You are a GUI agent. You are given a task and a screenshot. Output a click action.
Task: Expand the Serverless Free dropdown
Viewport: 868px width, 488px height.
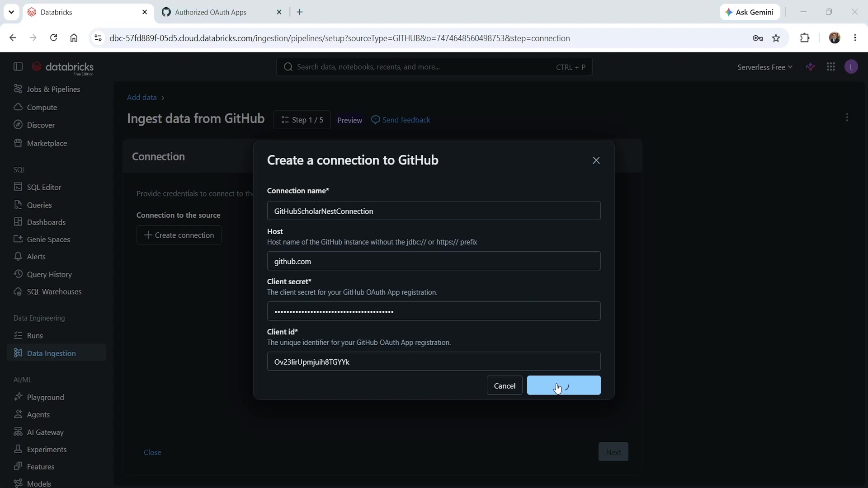(x=764, y=67)
